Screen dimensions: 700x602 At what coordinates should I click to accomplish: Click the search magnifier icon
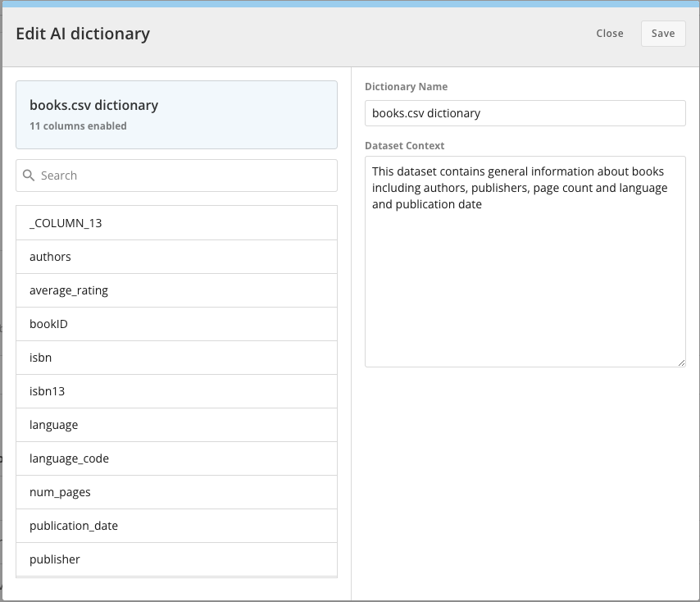tap(29, 176)
